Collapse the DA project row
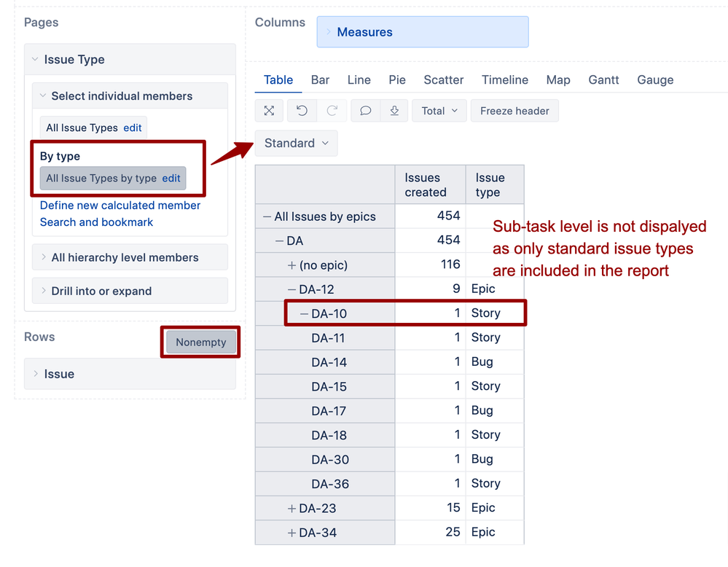728x567 pixels. (x=279, y=241)
